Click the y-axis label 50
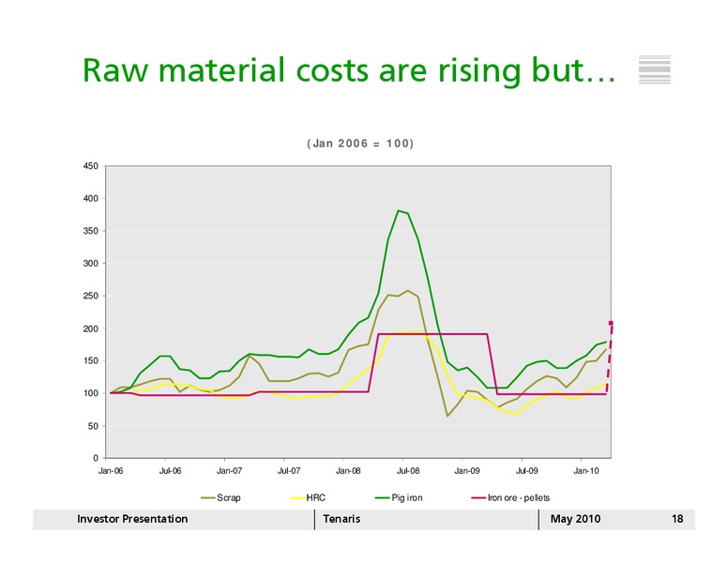Screen dimensions: 728x563 (x=93, y=426)
